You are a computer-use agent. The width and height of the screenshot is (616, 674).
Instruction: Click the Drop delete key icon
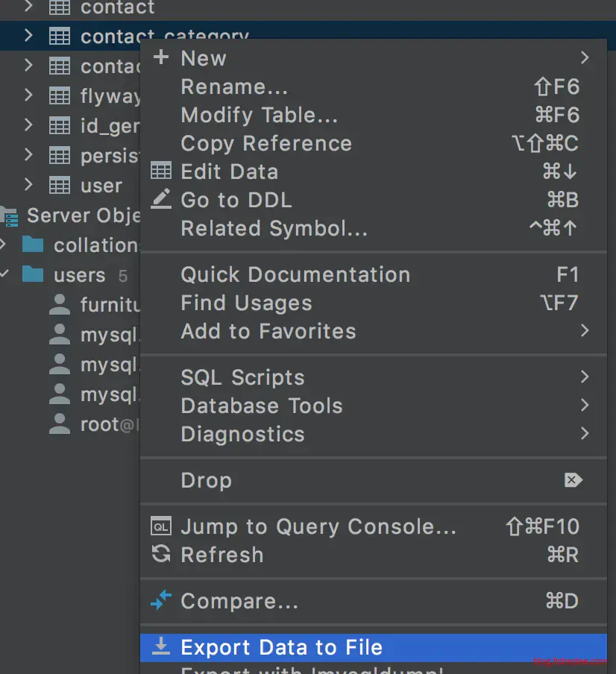click(x=573, y=480)
